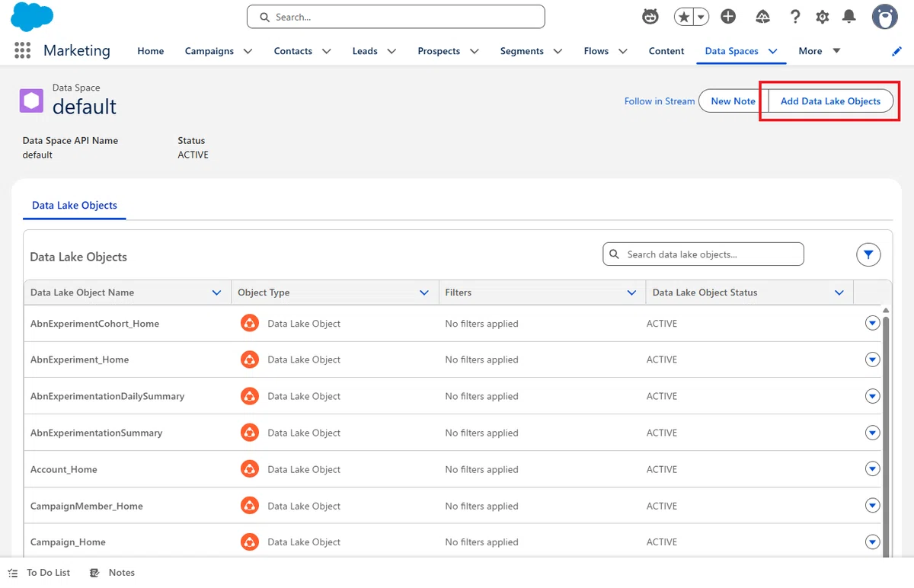Focus the global Search box
The width and height of the screenshot is (914, 588).
tap(396, 17)
